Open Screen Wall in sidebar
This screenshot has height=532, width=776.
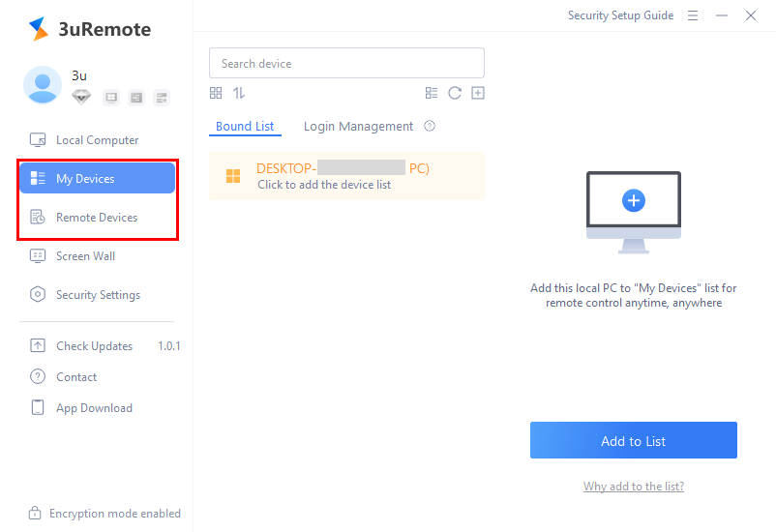pos(98,256)
